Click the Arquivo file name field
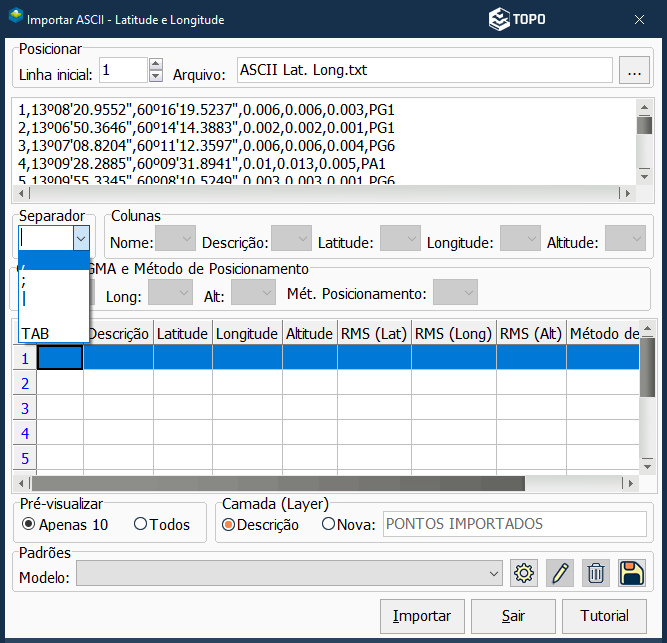 point(424,71)
